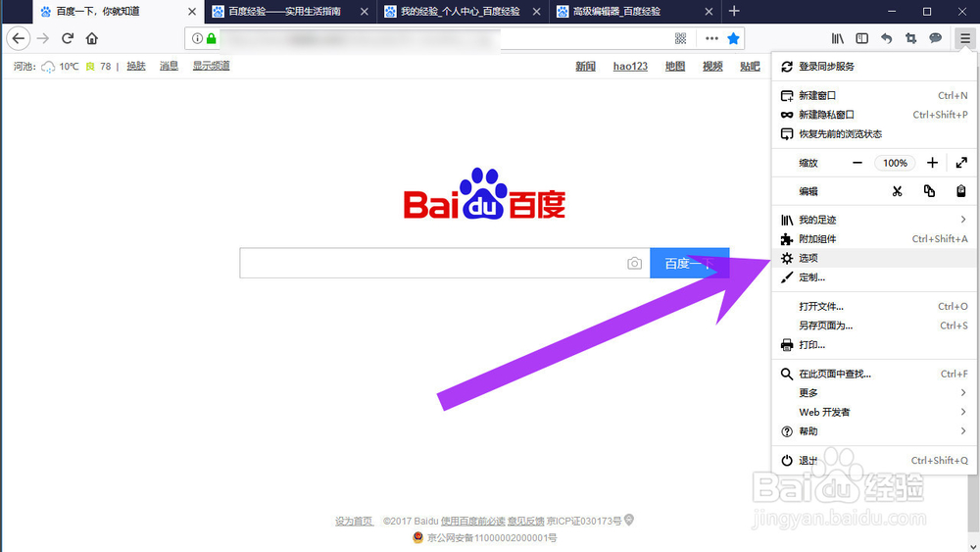Select 在此页面中查找... item
The image size is (980, 552).
[x=874, y=374]
